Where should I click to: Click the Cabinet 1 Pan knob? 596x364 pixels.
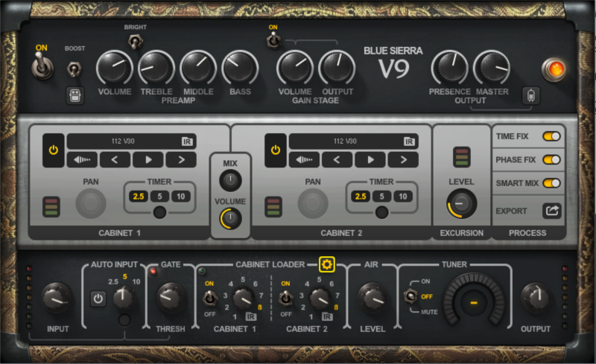(x=91, y=203)
